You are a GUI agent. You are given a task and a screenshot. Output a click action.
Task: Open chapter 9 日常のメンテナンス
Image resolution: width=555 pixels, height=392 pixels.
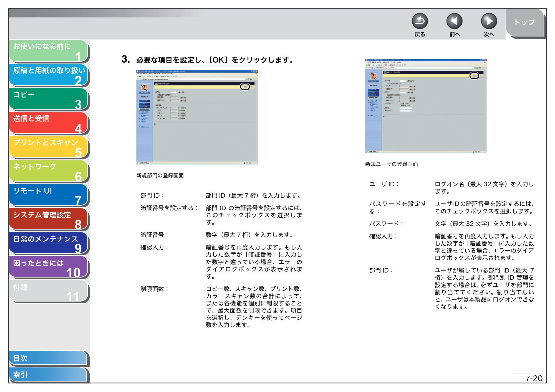point(49,243)
